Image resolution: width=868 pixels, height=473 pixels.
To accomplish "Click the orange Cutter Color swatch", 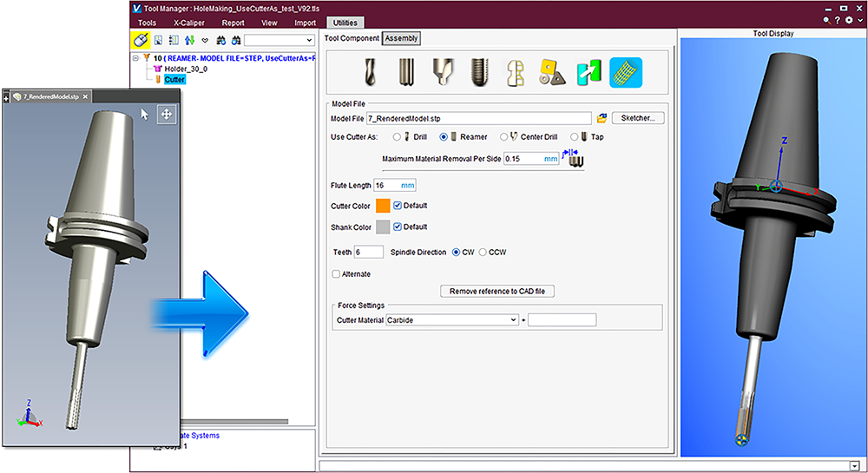I will pos(383,207).
